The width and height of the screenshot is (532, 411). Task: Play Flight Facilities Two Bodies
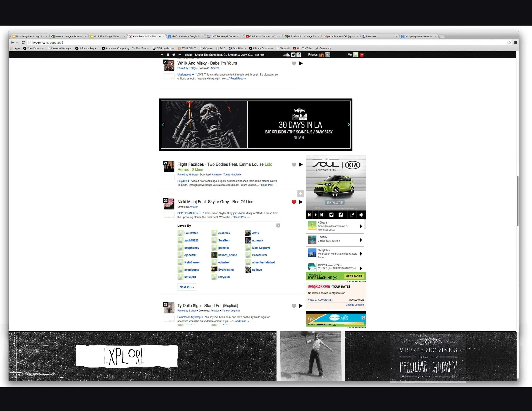(301, 165)
